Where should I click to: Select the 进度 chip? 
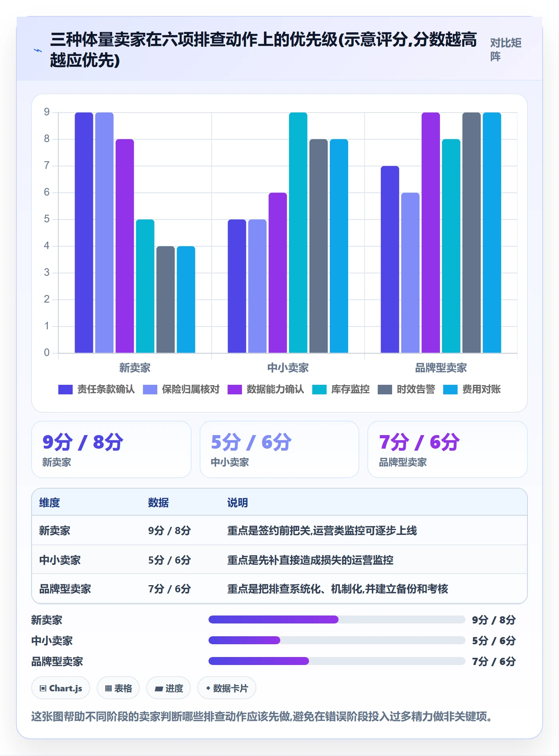pyautogui.click(x=168, y=688)
